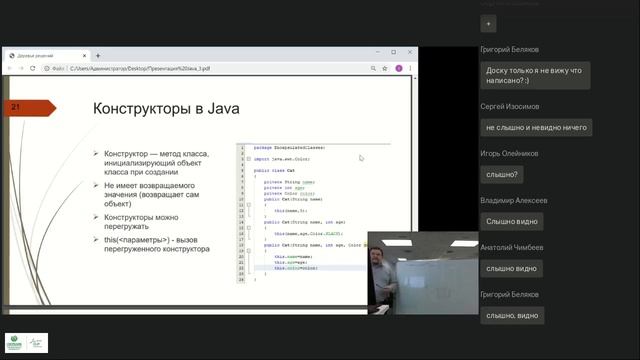640x360 pixels.
Task: Click the slide title "Конструкторы в Java"
Action: click(166, 109)
